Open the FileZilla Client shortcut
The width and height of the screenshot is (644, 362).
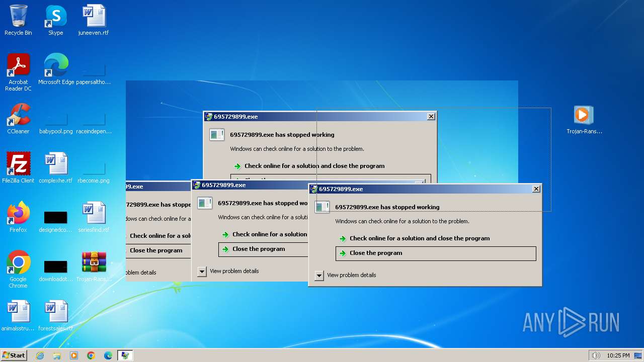tap(18, 168)
